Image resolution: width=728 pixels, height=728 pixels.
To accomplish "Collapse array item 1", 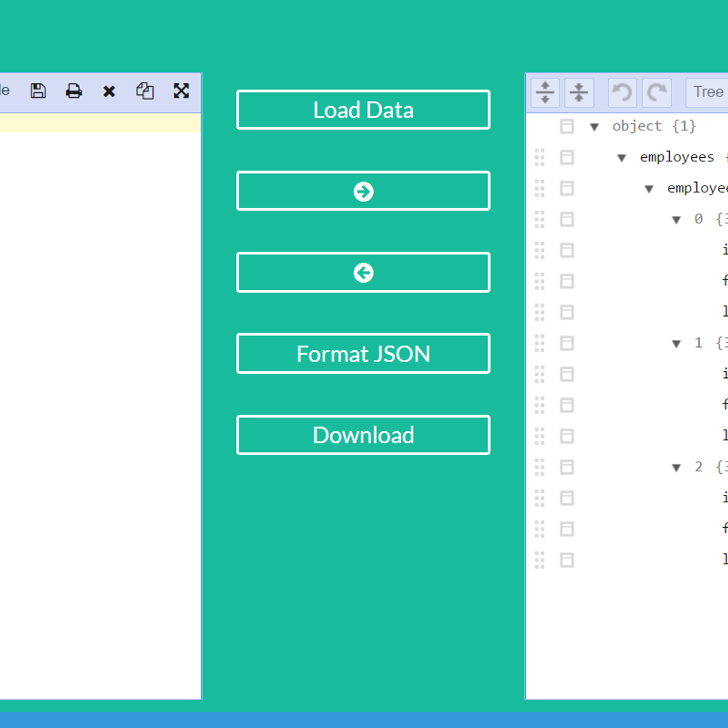I will (x=676, y=344).
